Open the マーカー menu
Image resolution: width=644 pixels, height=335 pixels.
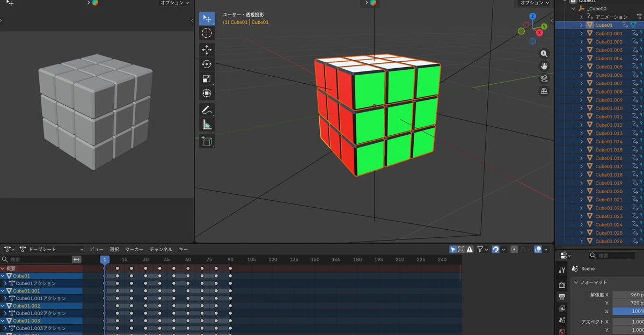(134, 249)
